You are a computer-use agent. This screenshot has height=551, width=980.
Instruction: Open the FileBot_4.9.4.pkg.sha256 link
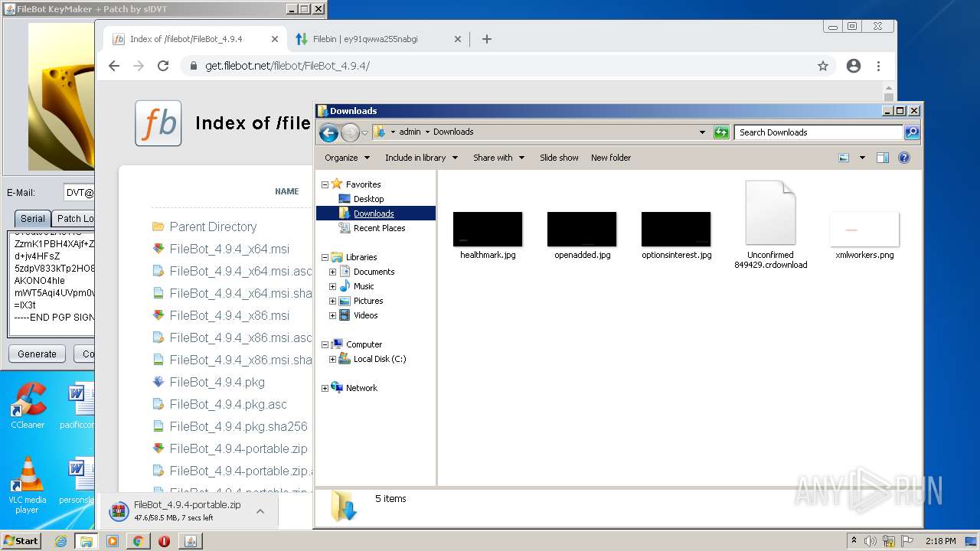pos(239,426)
